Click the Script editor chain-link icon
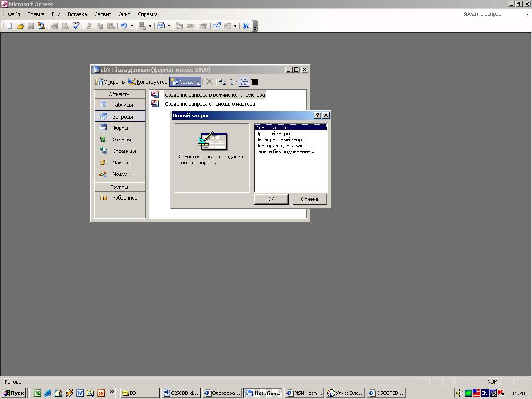 pyautogui.click(x=191, y=26)
